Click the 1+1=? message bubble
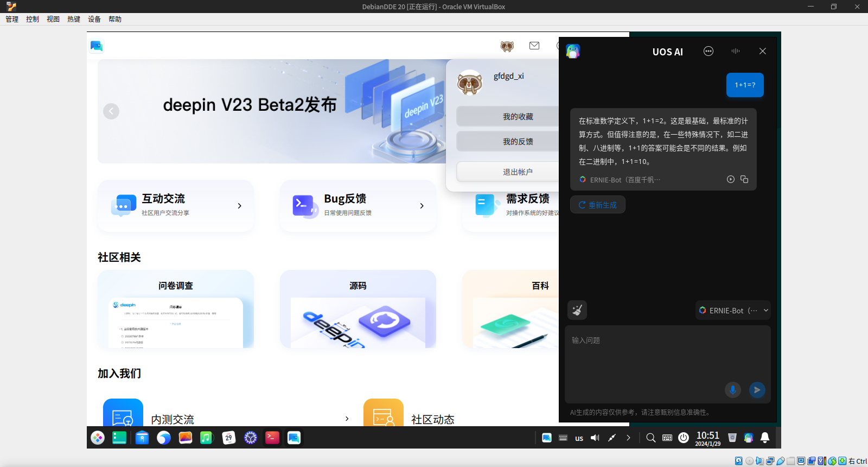Image resolution: width=868 pixels, height=467 pixels. pyautogui.click(x=745, y=85)
